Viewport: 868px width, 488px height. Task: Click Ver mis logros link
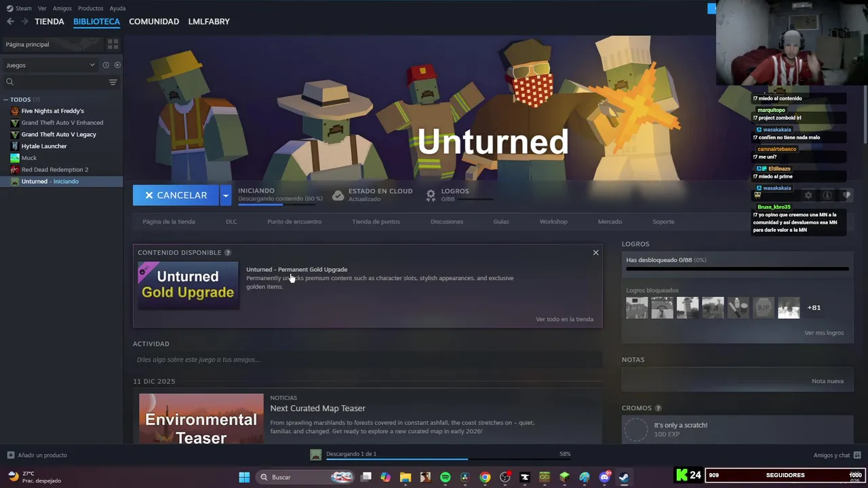click(x=824, y=333)
